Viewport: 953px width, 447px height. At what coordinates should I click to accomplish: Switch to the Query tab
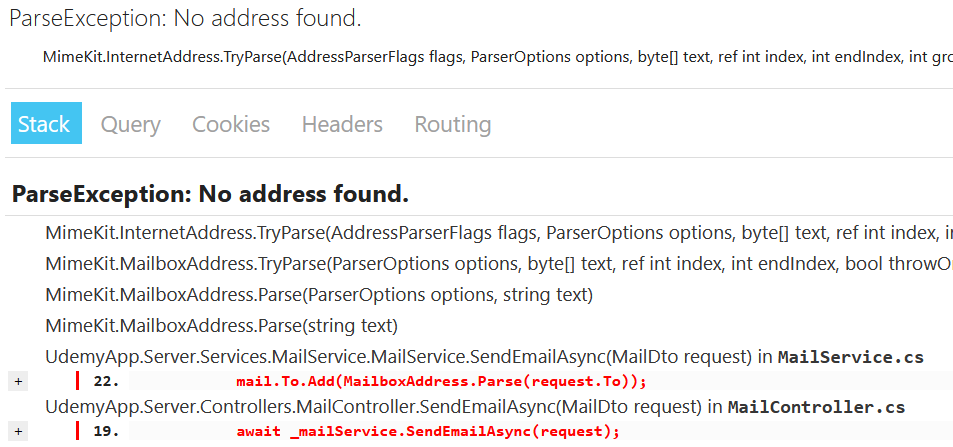point(130,124)
